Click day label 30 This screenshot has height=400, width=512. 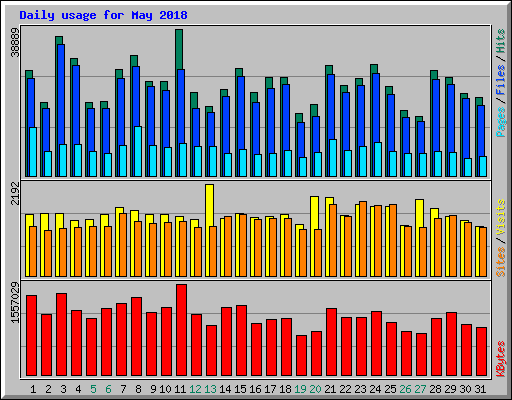[x=465, y=389]
